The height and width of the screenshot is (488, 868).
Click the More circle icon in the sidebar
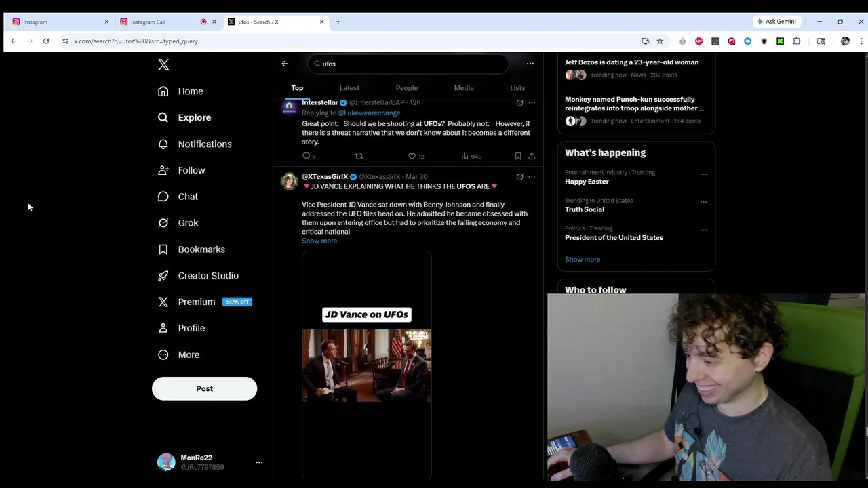point(163,354)
